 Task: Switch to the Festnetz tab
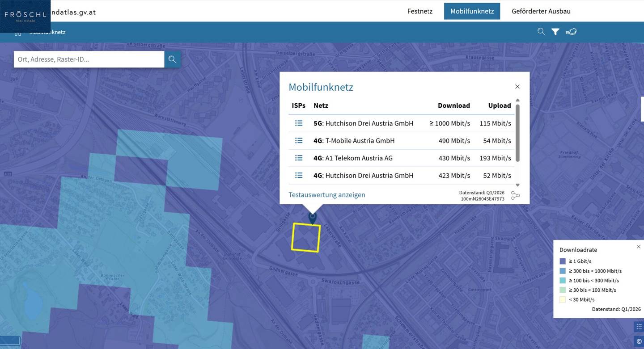coord(420,11)
